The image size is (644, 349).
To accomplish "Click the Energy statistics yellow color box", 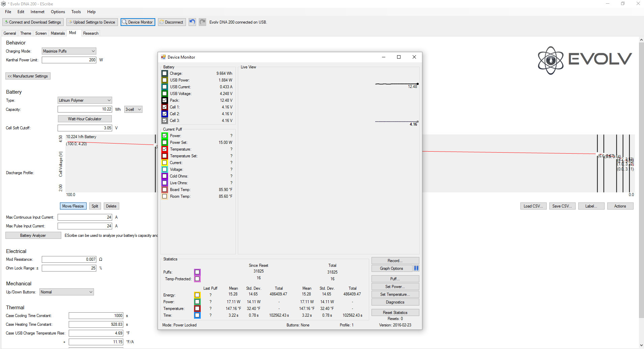I will tap(197, 295).
